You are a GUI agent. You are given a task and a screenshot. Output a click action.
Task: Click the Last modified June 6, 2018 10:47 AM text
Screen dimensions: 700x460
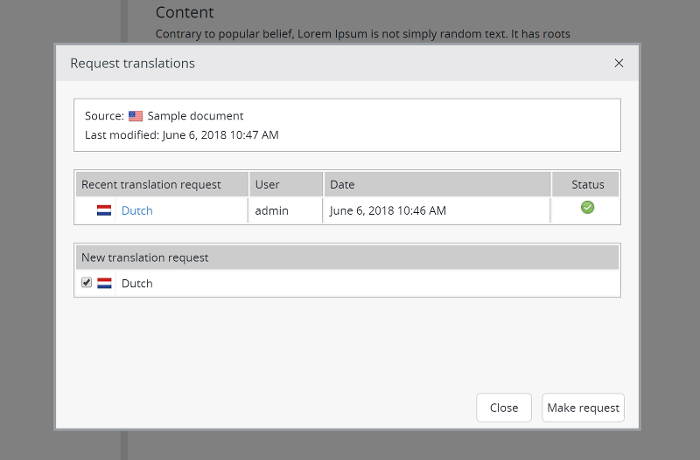click(x=182, y=135)
